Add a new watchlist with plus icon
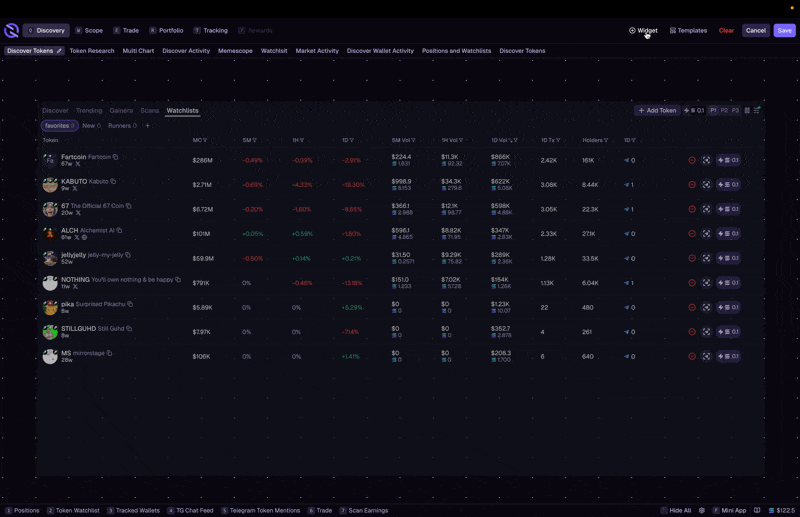Screen dimensions: 800x517 147,126
